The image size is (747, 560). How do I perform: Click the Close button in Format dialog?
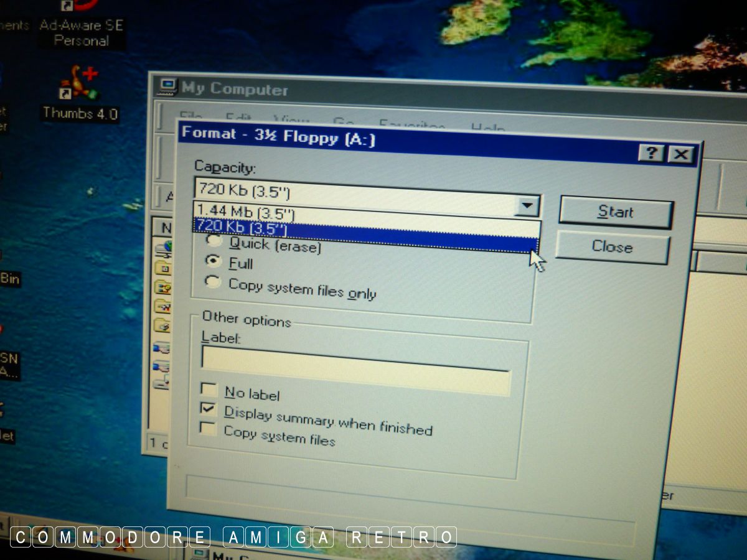[x=611, y=247]
